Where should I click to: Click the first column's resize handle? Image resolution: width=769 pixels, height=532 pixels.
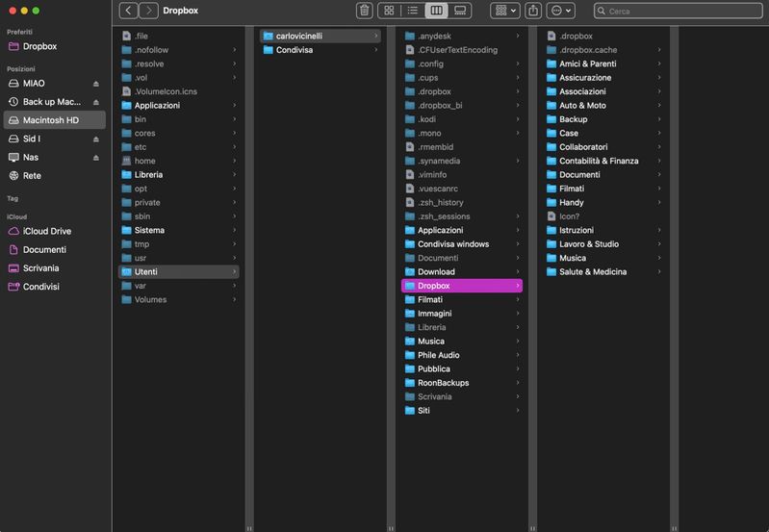(x=249, y=528)
